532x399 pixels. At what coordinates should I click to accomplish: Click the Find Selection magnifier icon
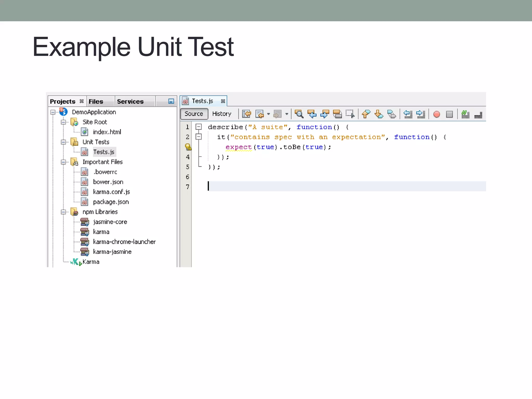tap(299, 114)
